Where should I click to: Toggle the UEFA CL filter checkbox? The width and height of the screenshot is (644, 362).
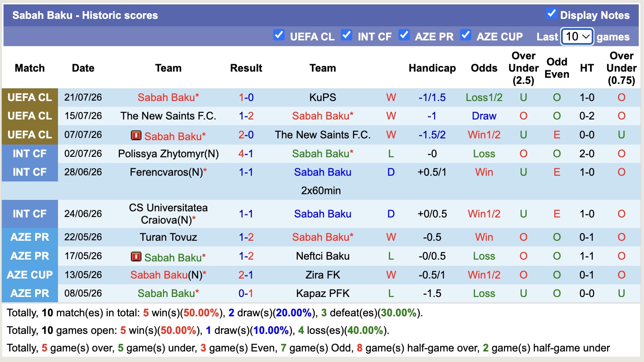pyautogui.click(x=279, y=35)
